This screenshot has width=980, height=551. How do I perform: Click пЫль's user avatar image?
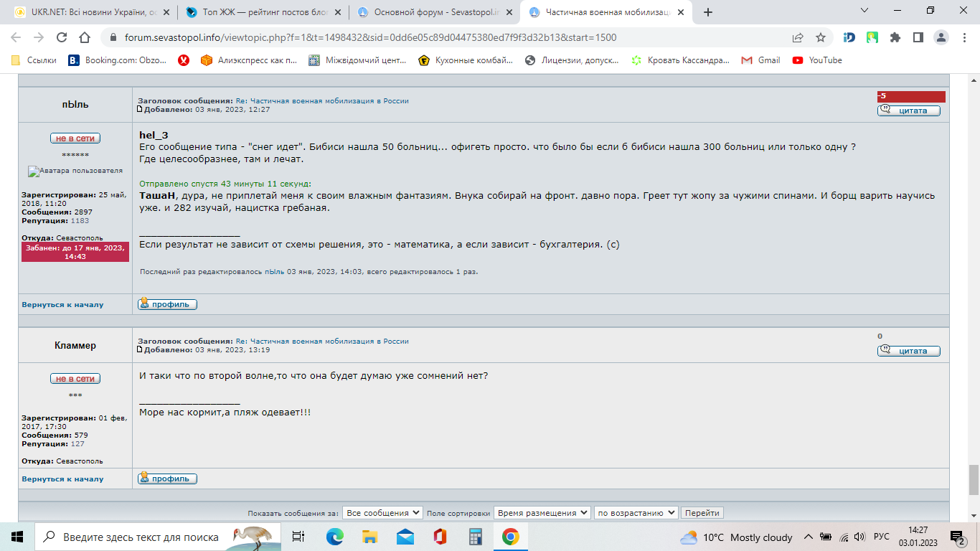(75, 171)
